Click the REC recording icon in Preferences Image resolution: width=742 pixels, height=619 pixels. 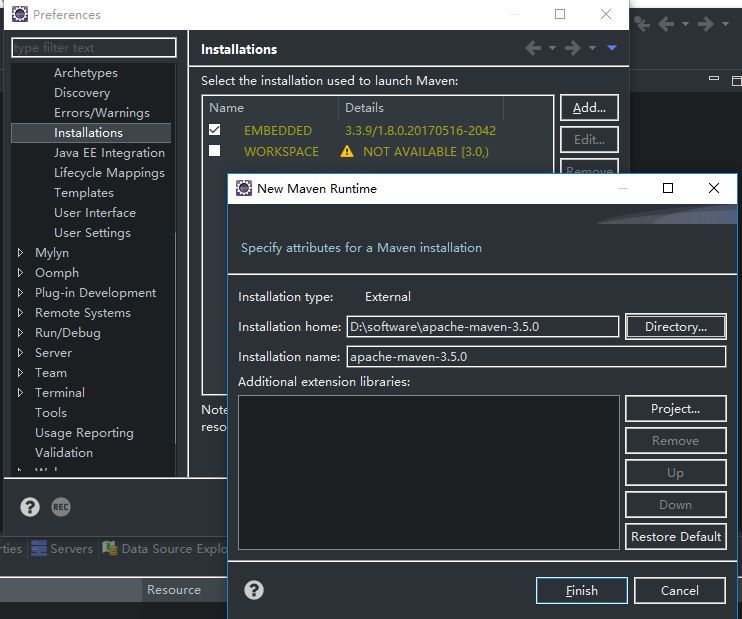tap(61, 507)
